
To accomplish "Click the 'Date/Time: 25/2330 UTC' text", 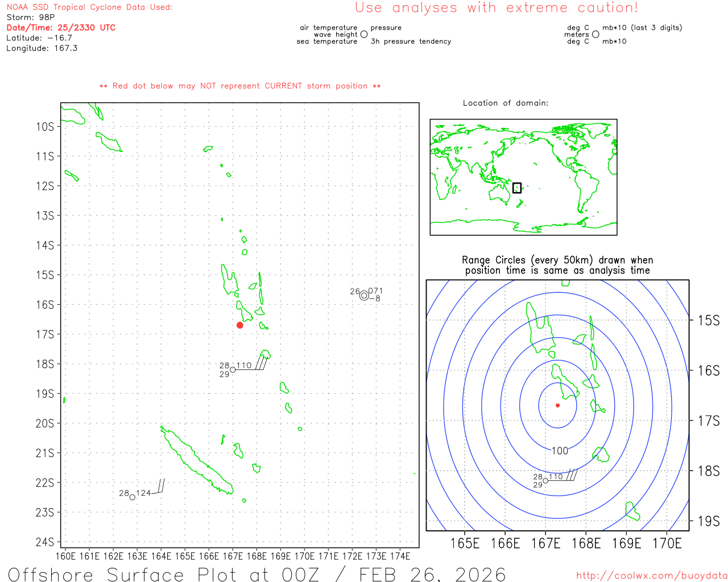I will 61,28.
